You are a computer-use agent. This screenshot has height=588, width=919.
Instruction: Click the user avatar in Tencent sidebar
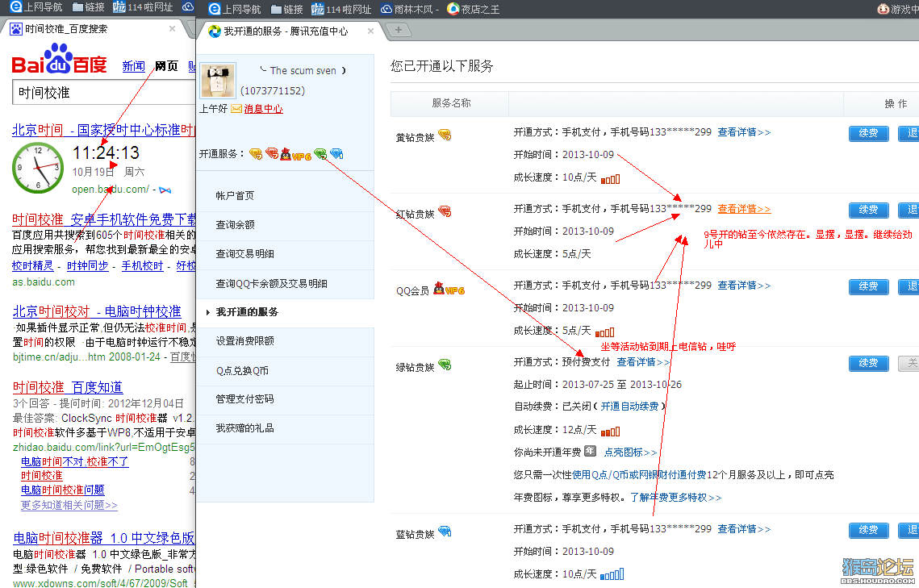pyautogui.click(x=218, y=80)
